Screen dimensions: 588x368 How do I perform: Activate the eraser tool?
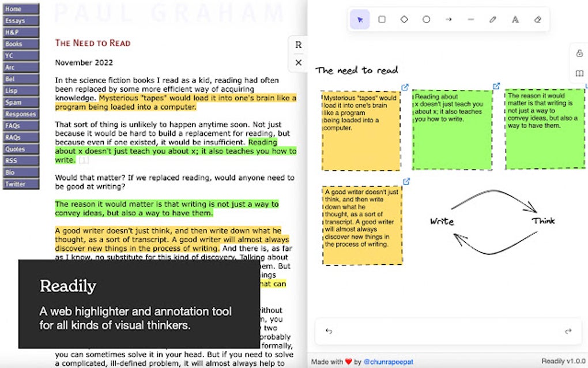pos(538,20)
